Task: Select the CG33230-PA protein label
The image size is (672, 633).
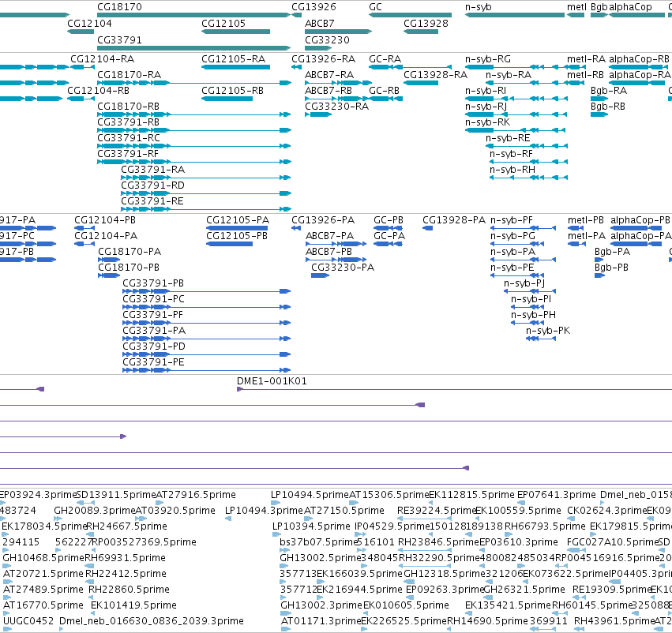Action: tap(343, 268)
